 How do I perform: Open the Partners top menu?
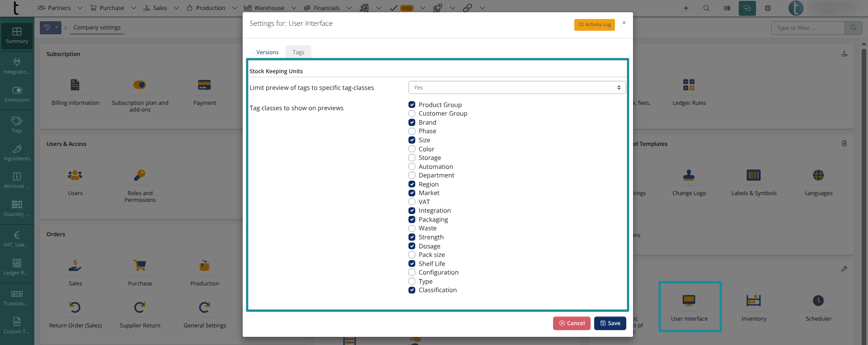(54, 8)
